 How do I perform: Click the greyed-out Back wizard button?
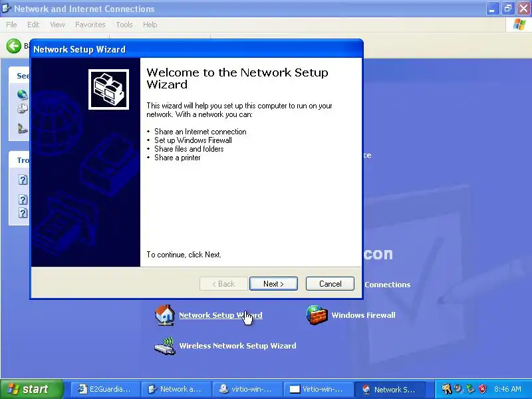[x=223, y=284]
